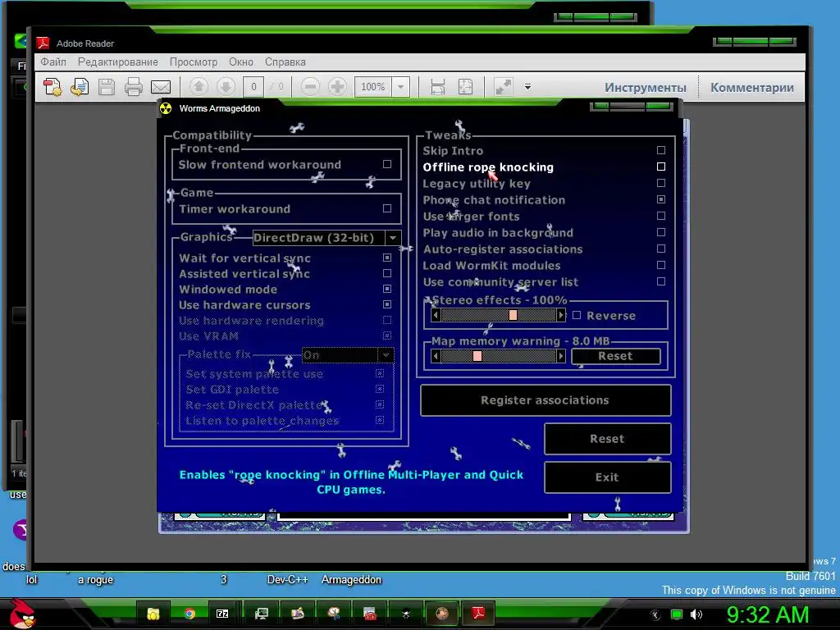Toggle Legacy utility key checkbox

pos(661,183)
